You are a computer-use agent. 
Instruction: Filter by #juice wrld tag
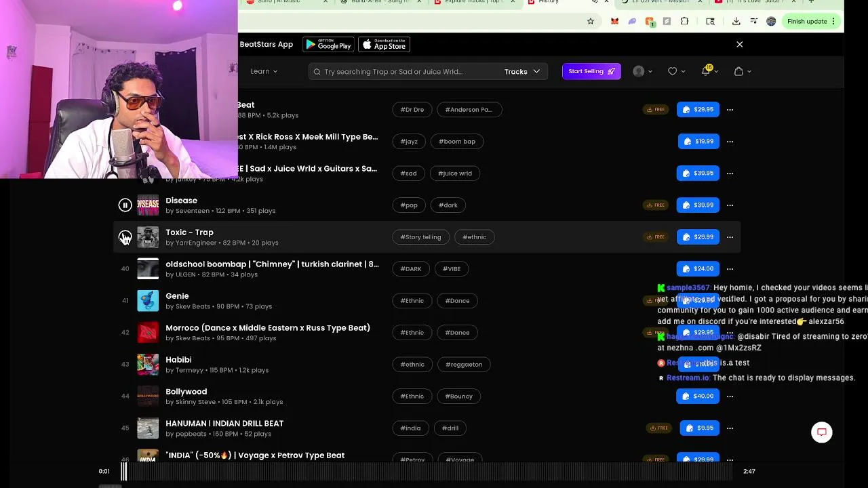[455, 173]
